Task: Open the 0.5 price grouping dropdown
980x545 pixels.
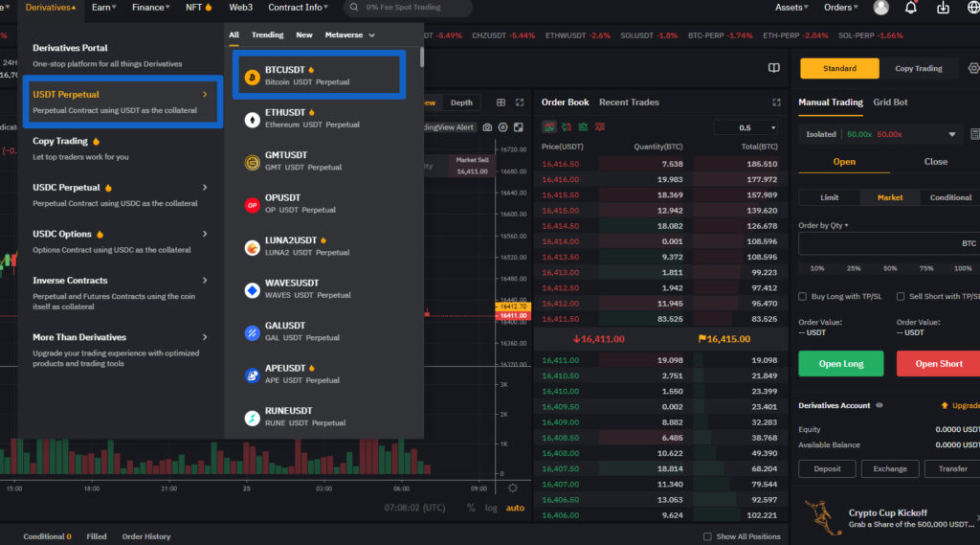Action: click(746, 127)
